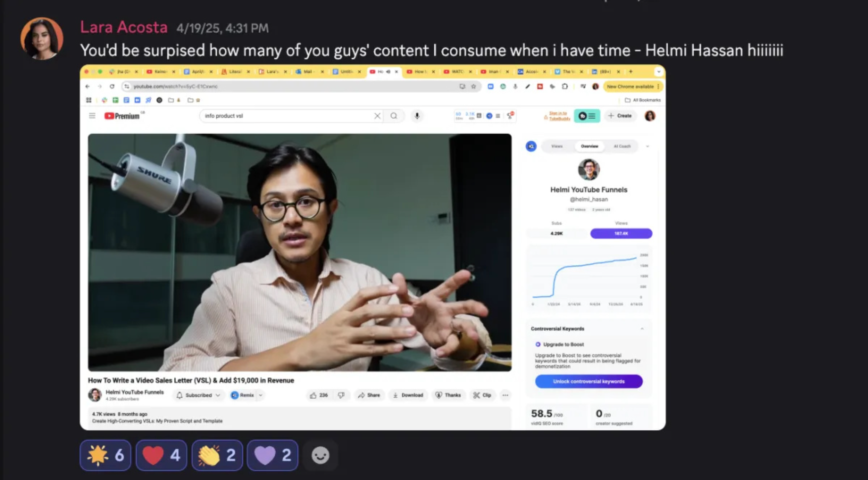Open the YouTube hamburger guide menu
Image resolution: width=868 pixels, height=480 pixels.
[x=92, y=116]
